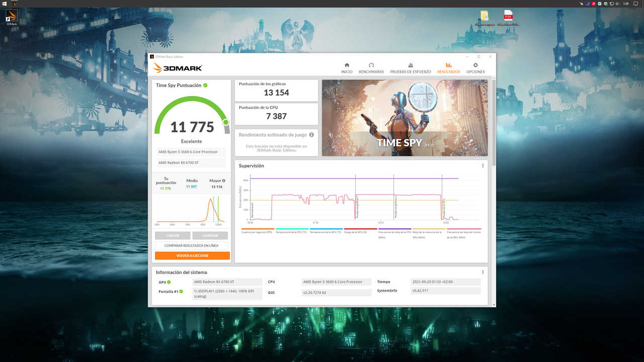
Task: Open the Nueva carpeta desktop folder
Action: coord(486,18)
